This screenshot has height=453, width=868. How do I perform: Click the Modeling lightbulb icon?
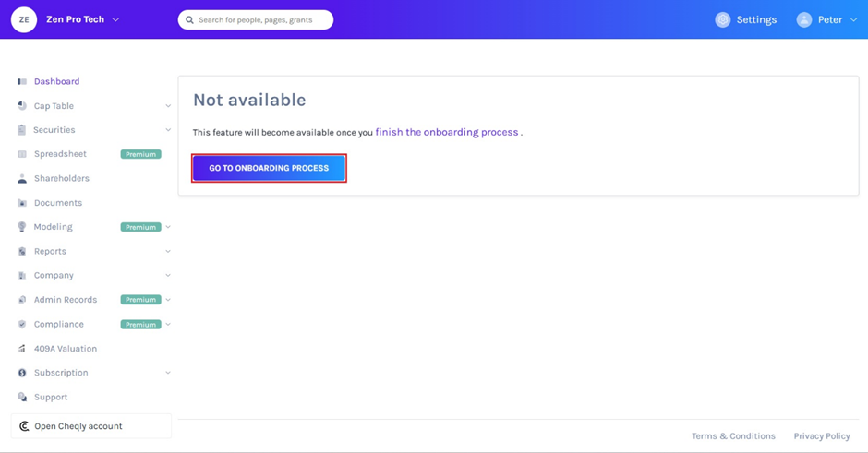tap(21, 227)
